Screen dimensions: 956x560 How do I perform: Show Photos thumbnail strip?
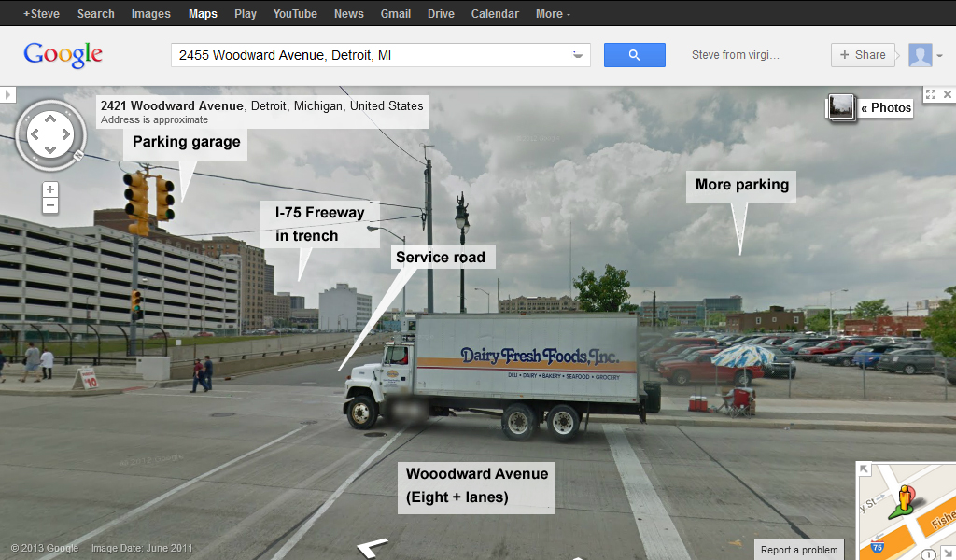point(870,108)
